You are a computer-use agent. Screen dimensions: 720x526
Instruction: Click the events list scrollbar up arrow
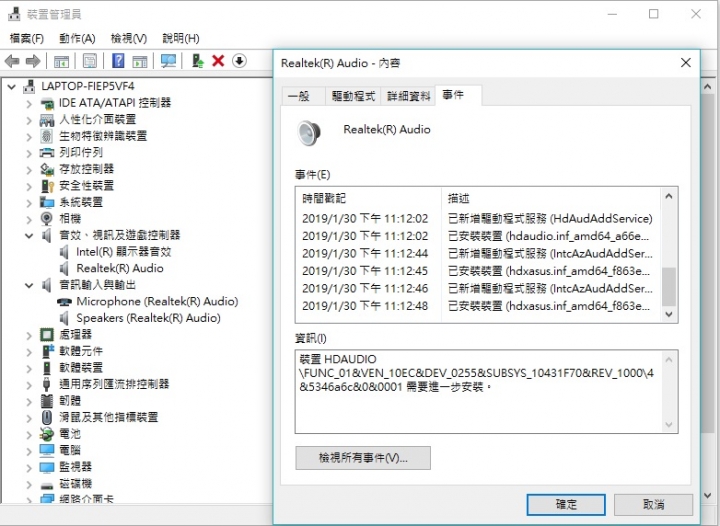(x=669, y=196)
